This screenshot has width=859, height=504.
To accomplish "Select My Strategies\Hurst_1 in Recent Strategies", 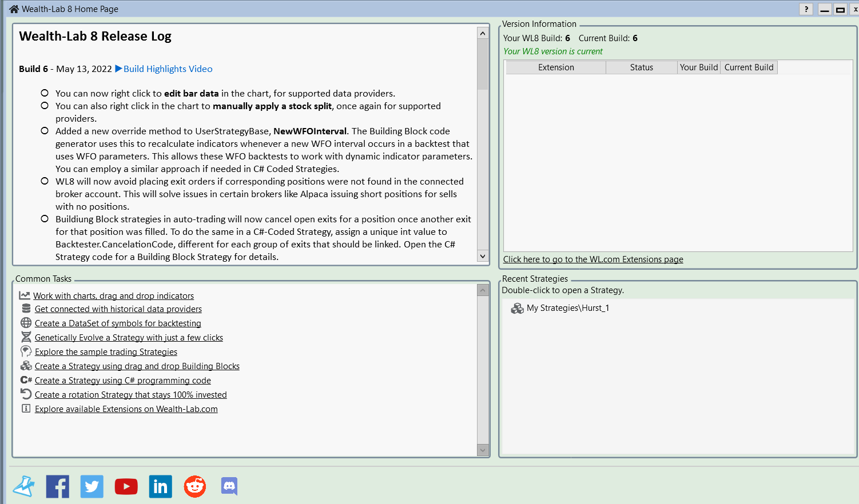I will click(x=568, y=308).
